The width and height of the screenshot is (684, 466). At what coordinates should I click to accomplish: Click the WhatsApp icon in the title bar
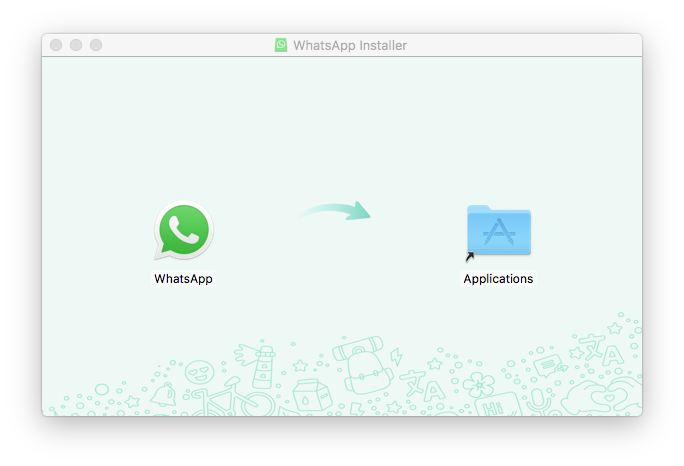pyautogui.click(x=281, y=45)
